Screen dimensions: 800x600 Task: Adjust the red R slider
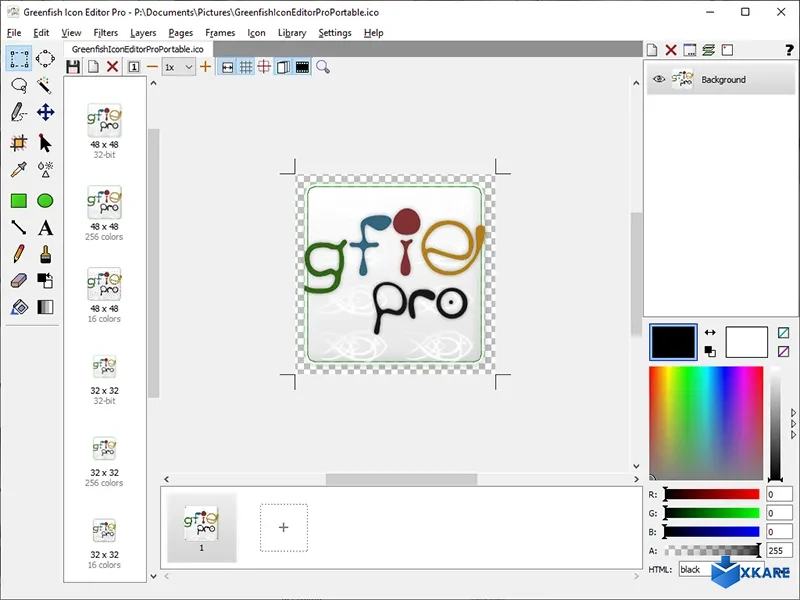click(712, 494)
